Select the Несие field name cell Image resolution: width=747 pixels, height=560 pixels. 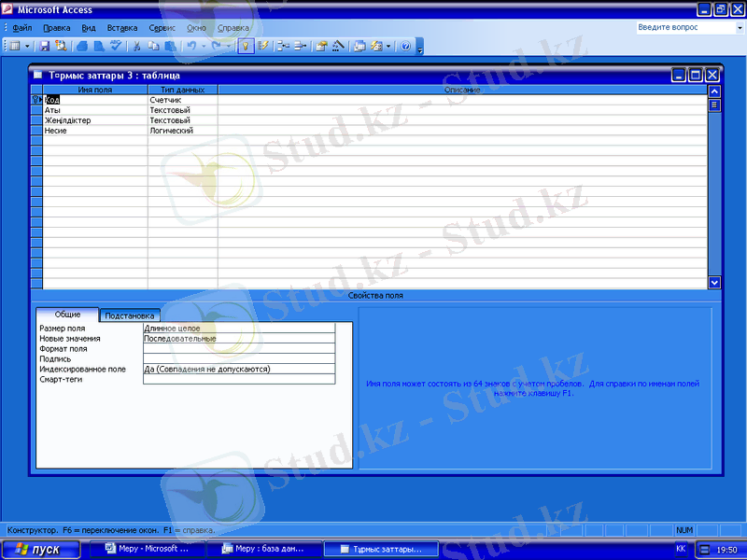[x=95, y=131]
